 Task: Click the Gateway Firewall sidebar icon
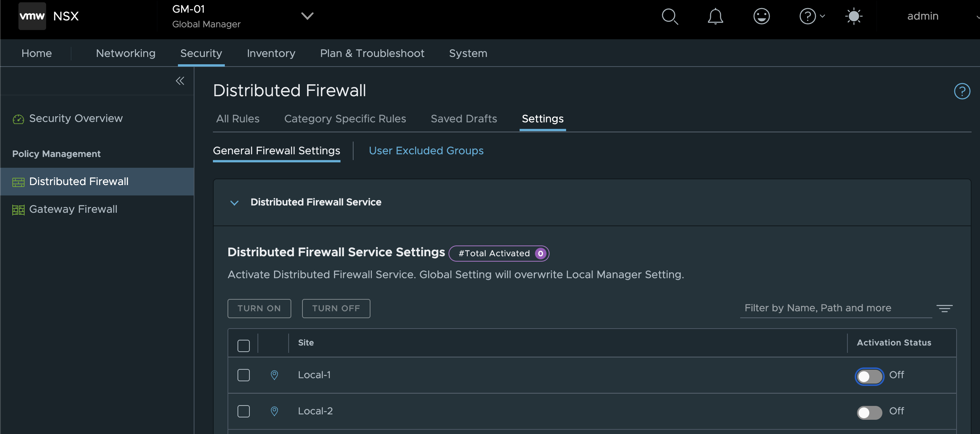[x=18, y=210]
